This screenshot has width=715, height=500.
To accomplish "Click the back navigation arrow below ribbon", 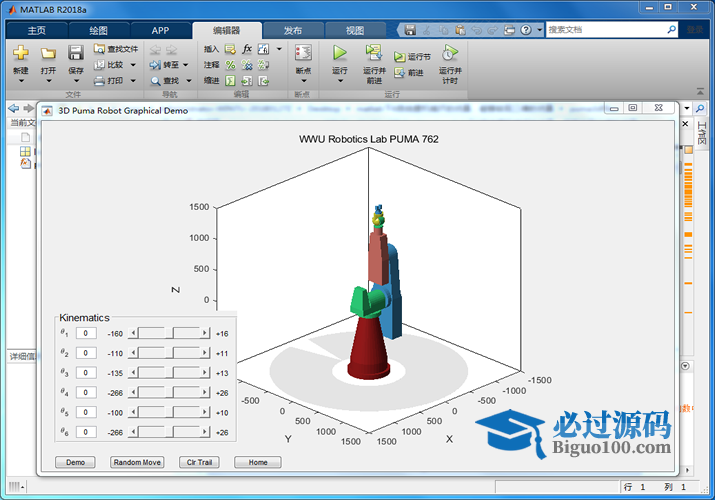I will (14, 108).
